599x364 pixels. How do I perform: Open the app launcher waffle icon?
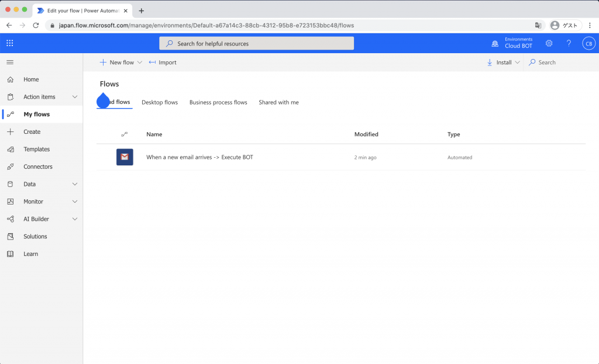(10, 43)
